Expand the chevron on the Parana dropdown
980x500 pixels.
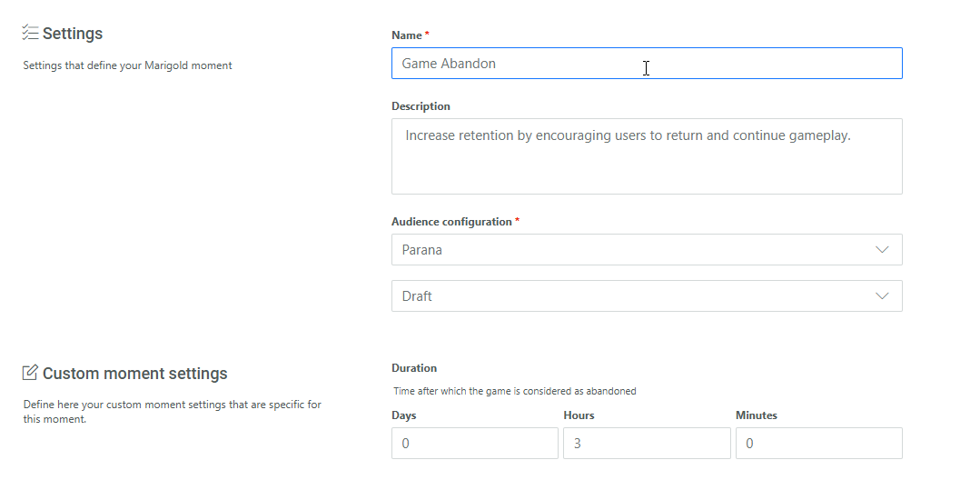pos(881,250)
